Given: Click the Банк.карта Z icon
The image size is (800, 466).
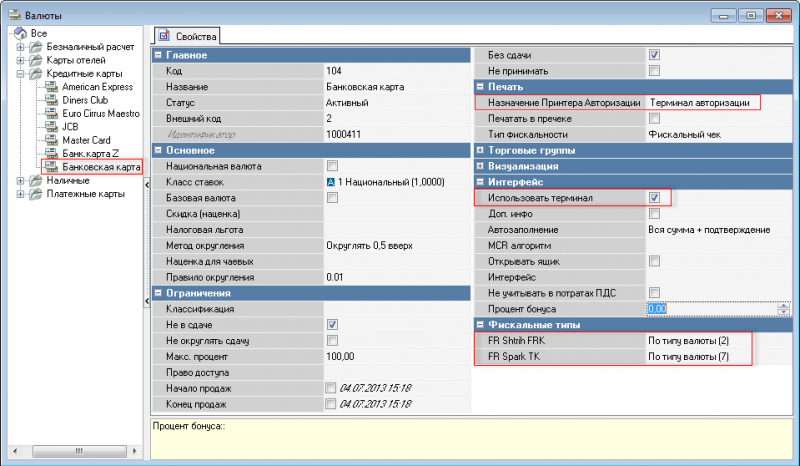Looking at the screenshot, I should (50, 153).
